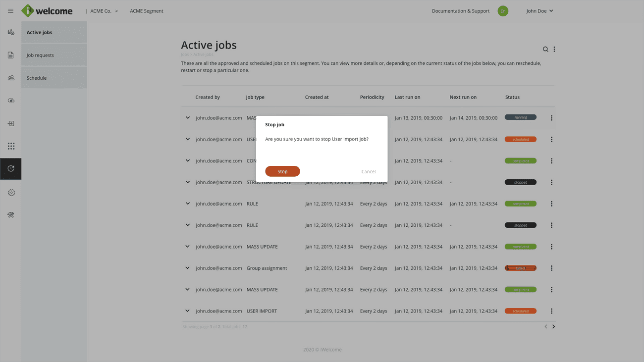The image size is (644, 362).
Task: Go to next page of jobs
Action: 553,327
